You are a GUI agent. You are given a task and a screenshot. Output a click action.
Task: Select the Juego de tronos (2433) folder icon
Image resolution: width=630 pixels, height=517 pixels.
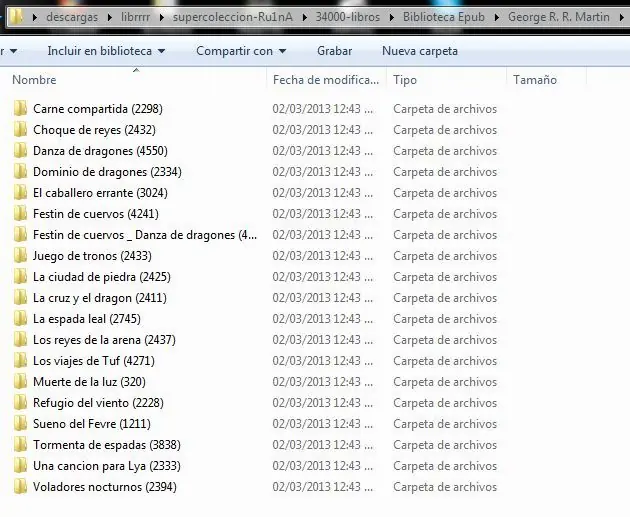[20, 255]
